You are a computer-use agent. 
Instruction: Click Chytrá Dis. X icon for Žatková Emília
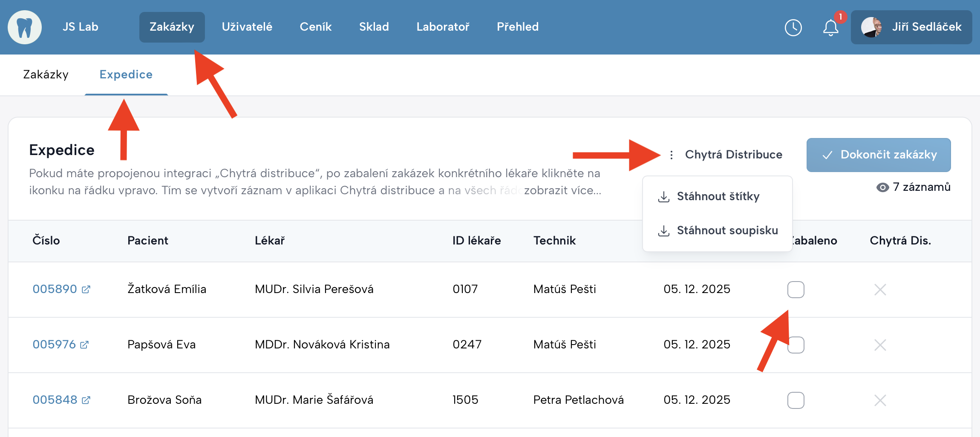click(880, 290)
